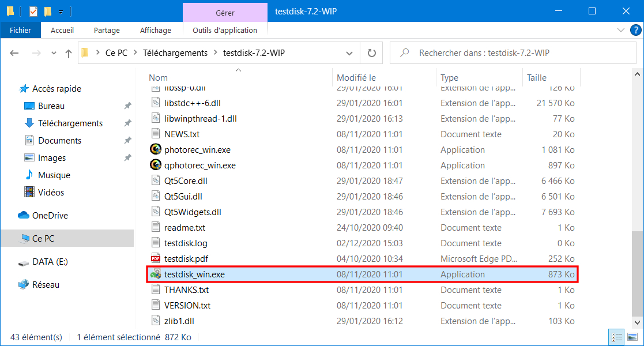644x346 pixels.
Task: Select the testdisk.log file name
Action: click(186, 243)
